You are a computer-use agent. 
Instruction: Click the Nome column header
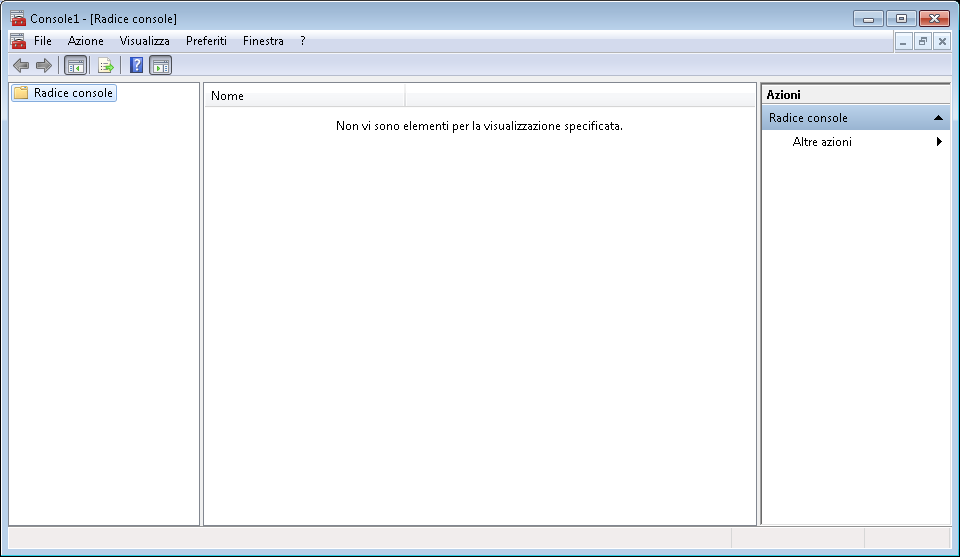click(x=304, y=95)
